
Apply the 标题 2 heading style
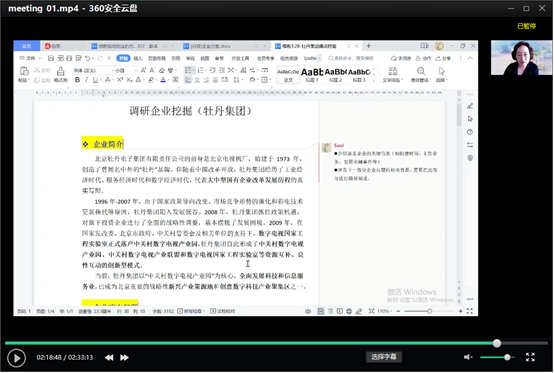pos(335,75)
